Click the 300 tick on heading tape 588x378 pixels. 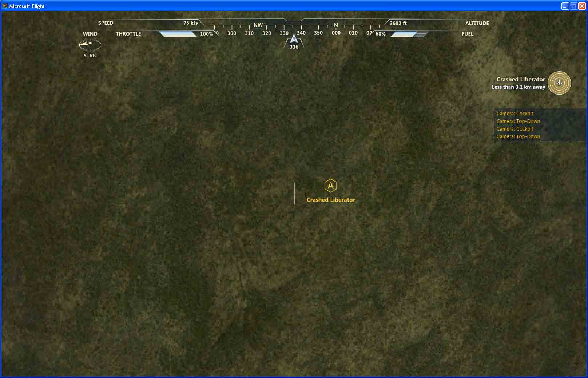click(x=232, y=33)
